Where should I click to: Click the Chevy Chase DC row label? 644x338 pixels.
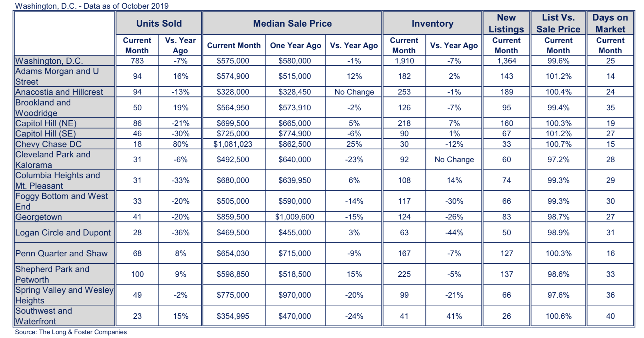pyautogui.click(x=49, y=144)
